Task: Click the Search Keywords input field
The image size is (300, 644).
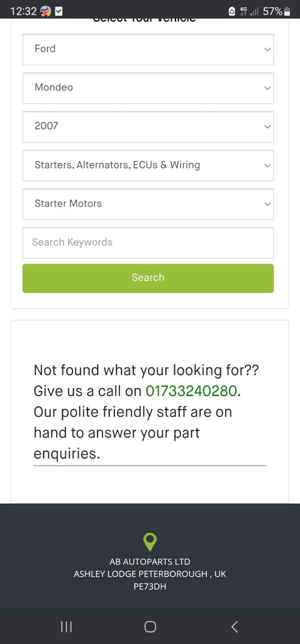Action: [x=148, y=242]
